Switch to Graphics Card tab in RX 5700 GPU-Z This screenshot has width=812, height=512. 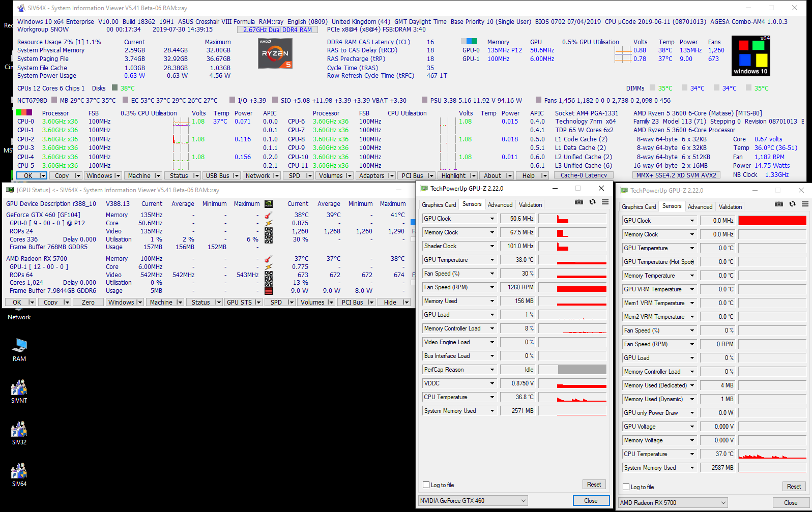(x=639, y=207)
